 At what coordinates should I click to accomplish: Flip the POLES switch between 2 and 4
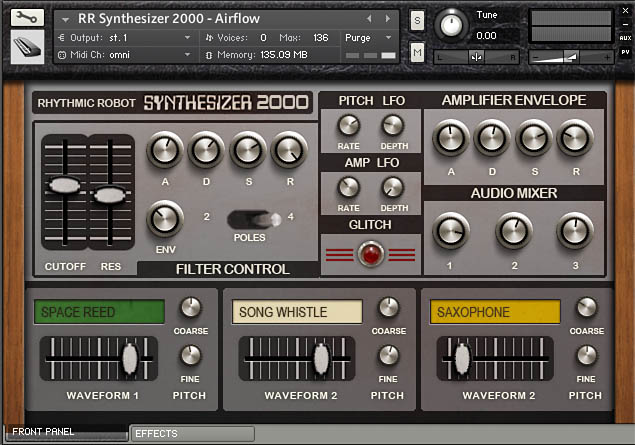[254, 220]
